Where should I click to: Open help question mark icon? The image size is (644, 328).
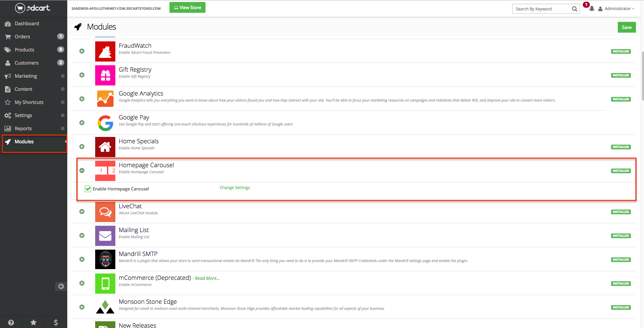11,323
